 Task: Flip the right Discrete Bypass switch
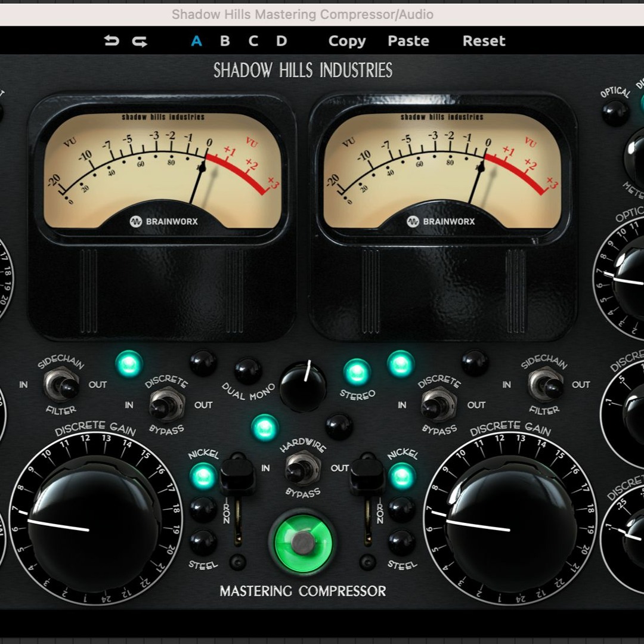pos(439,404)
